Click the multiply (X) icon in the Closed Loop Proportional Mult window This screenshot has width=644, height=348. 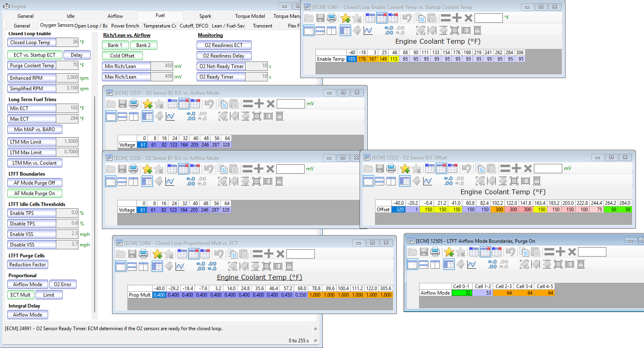tap(280, 254)
